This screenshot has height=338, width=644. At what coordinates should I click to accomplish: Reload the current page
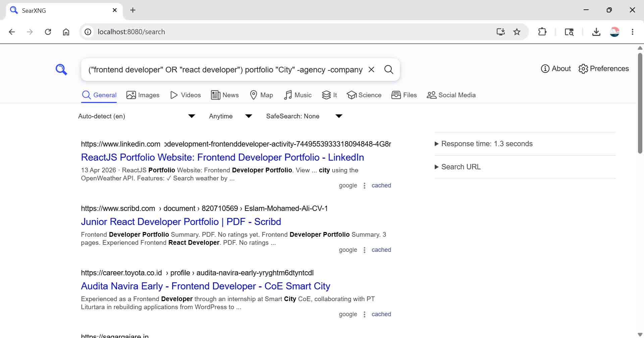48,32
